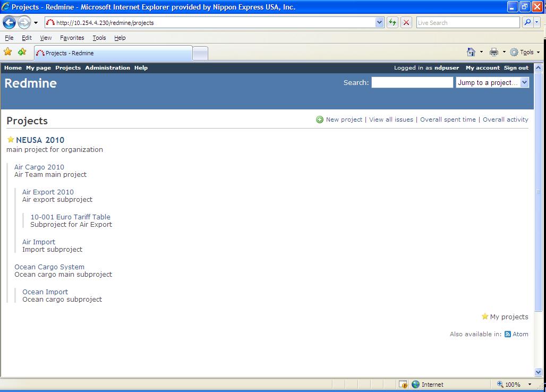Click the vertical scrollbar thumb

(x=539, y=192)
